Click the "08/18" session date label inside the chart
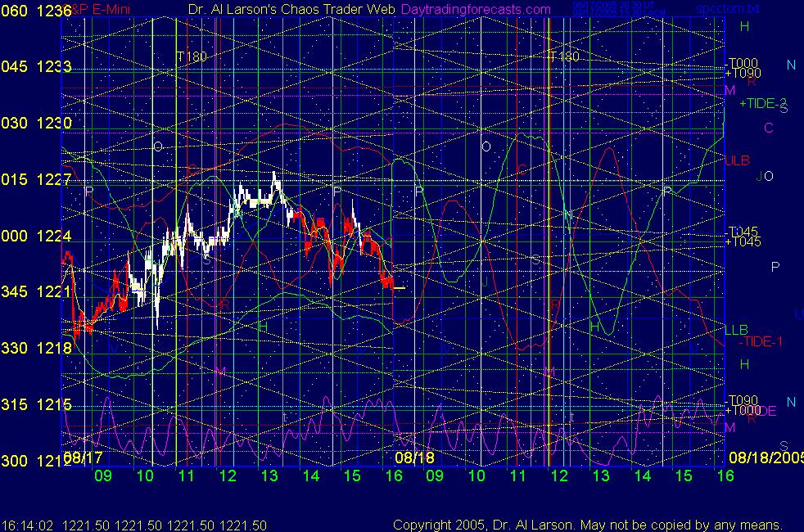 click(414, 458)
